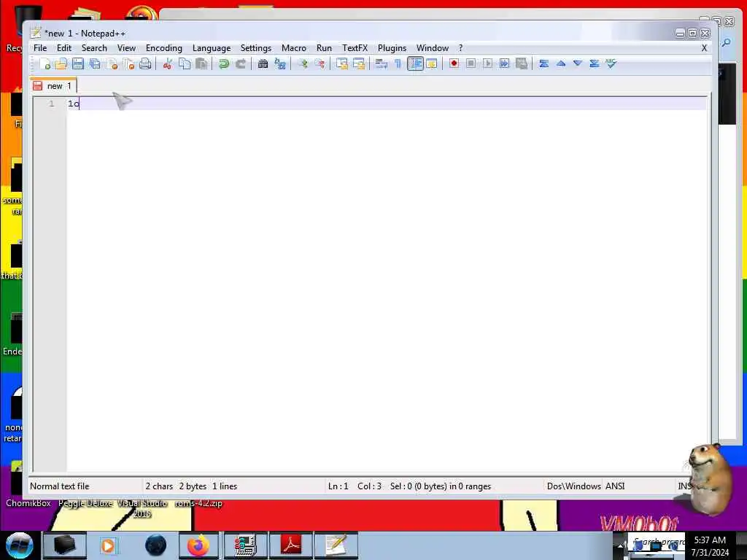Click the ABC spell check icon
747x560 pixels.
(x=611, y=63)
